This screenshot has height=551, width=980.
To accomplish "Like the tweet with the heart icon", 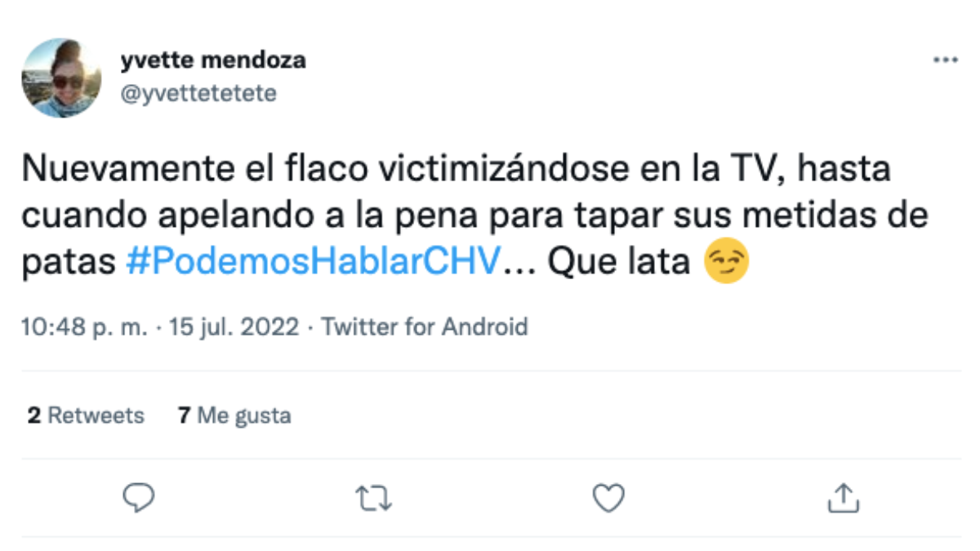I will (x=608, y=497).
